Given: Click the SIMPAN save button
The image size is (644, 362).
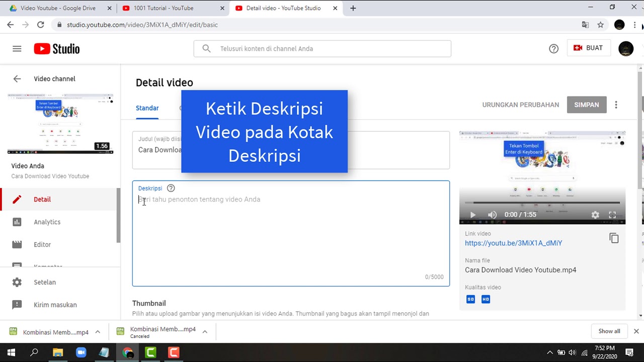Looking at the screenshot, I should [x=587, y=105].
